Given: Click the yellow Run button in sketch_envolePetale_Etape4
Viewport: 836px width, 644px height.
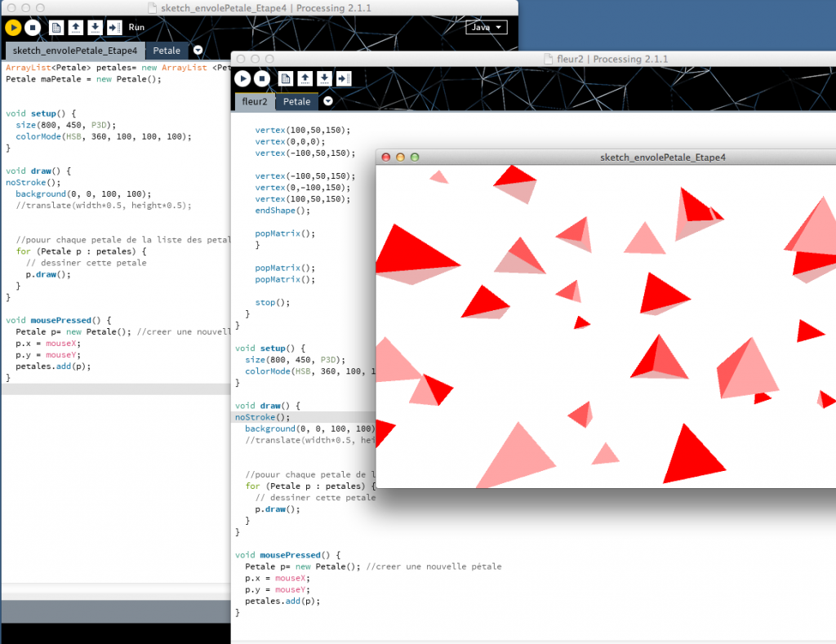Looking at the screenshot, I should (13, 27).
